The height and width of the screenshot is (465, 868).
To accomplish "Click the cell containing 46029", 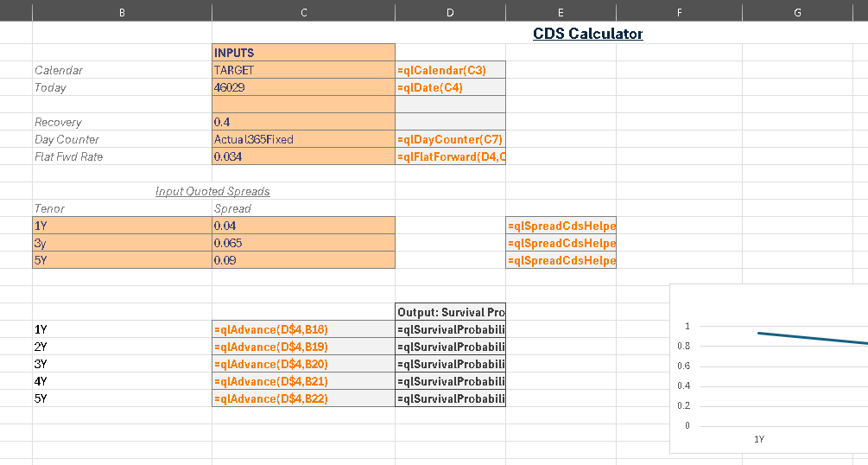I will [x=303, y=87].
